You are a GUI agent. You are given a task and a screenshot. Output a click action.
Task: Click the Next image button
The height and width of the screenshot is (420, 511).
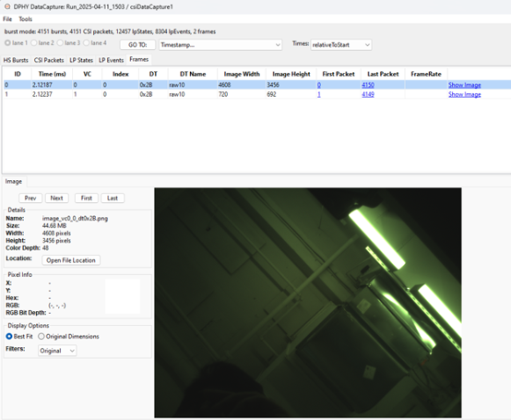pos(56,198)
